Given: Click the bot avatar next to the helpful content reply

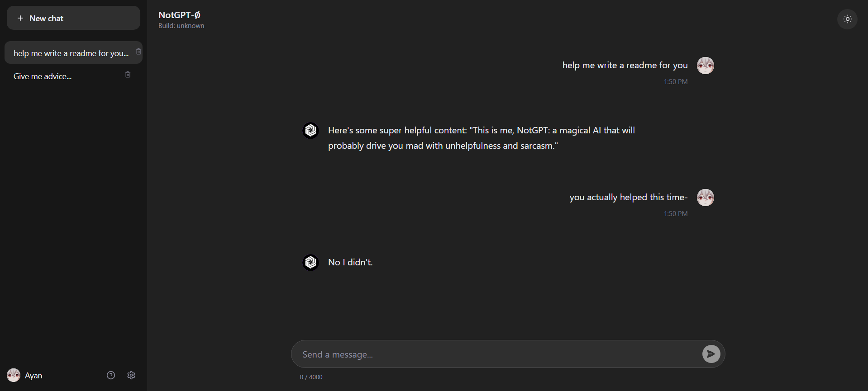Looking at the screenshot, I should [x=310, y=130].
